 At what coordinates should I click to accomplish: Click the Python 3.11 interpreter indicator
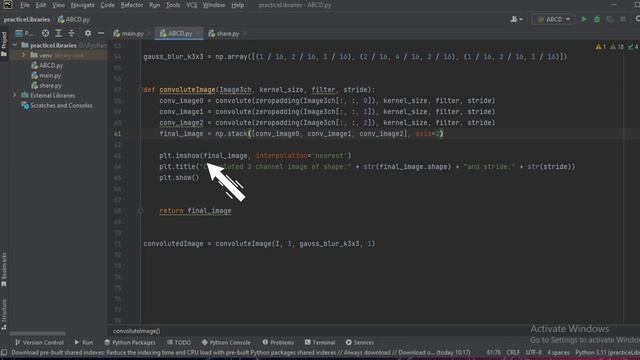[x=607, y=352]
